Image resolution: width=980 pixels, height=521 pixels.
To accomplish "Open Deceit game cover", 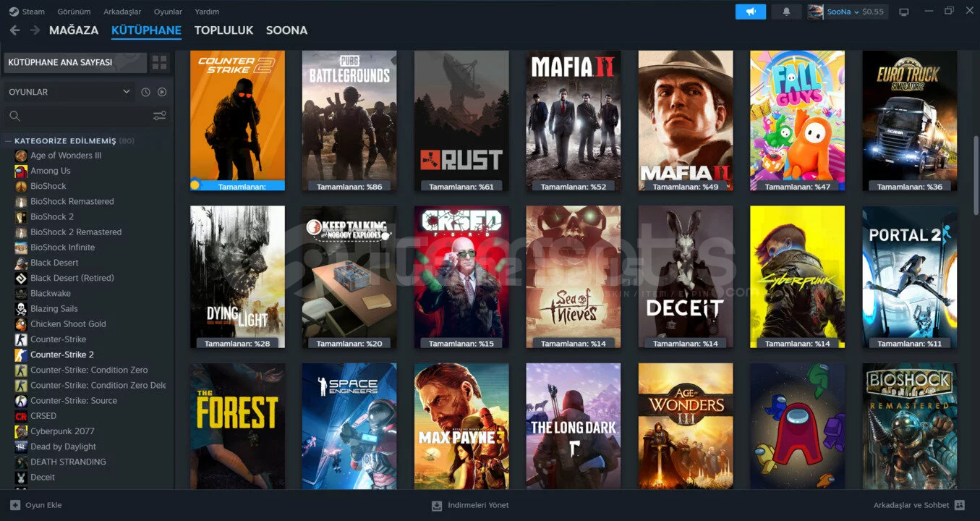I will [686, 277].
